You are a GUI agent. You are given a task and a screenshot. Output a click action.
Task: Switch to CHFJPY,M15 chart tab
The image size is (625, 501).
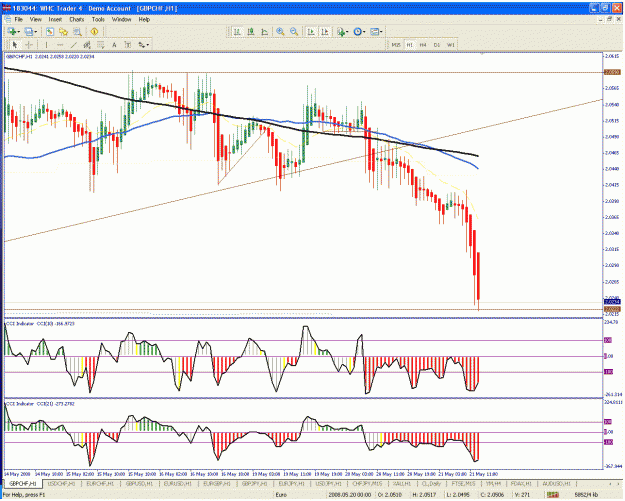pyautogui.click(x=367, y=484)
